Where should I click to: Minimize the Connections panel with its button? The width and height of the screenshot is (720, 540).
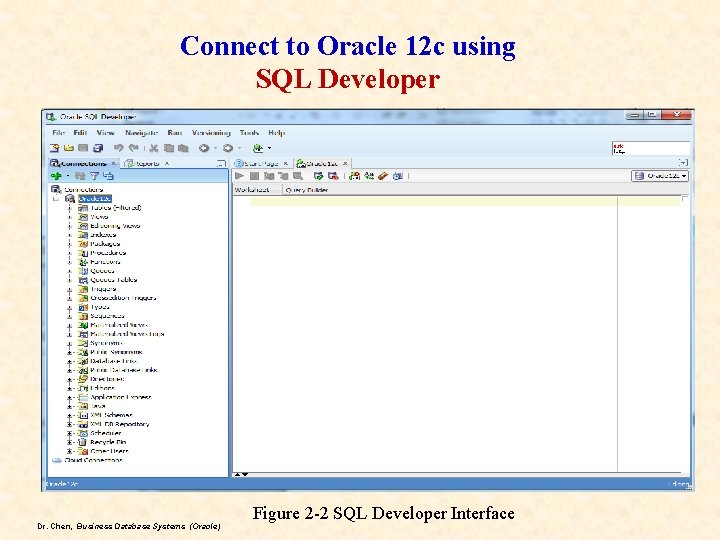coord(221,163)
